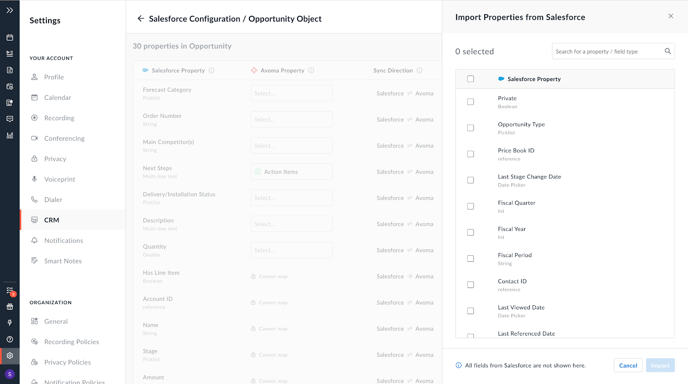Click info icon beside fields notice
This screenshot has height=384, width=688.
coord(459,365)
